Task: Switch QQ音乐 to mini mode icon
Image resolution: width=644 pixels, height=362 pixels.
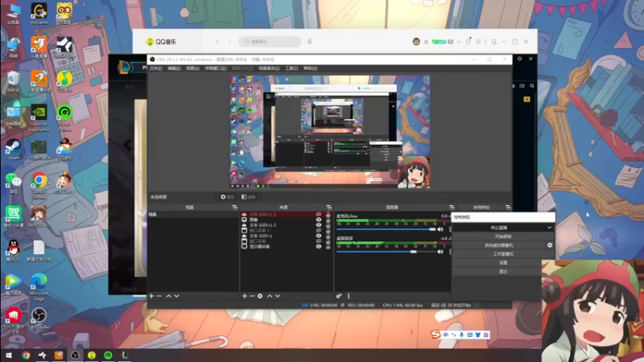Action: pos(493,42)
